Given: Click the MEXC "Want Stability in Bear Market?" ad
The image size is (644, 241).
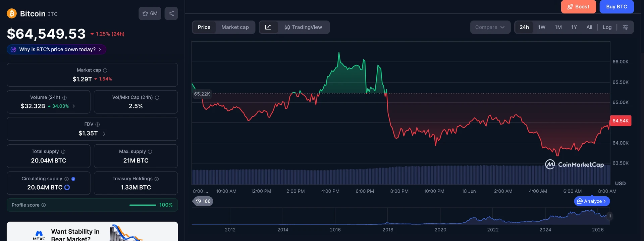Looking at the screenshot, I should pos(92,232).
